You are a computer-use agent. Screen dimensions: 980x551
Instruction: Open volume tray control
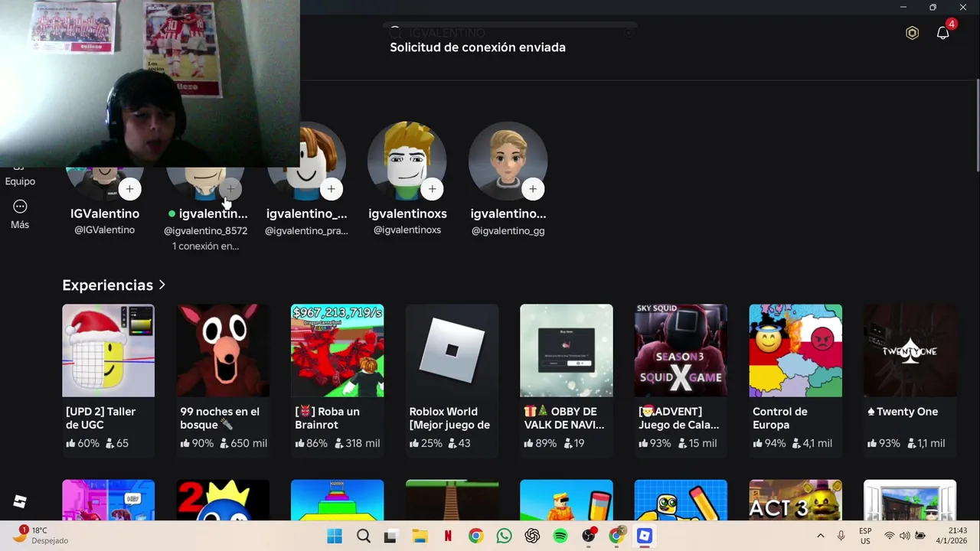tap(904, 536)
